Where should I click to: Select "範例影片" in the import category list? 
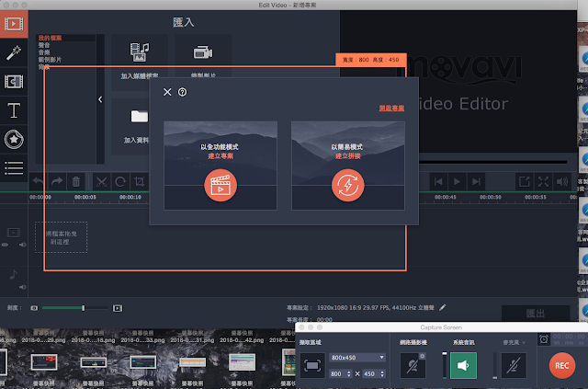pos(50,60)
